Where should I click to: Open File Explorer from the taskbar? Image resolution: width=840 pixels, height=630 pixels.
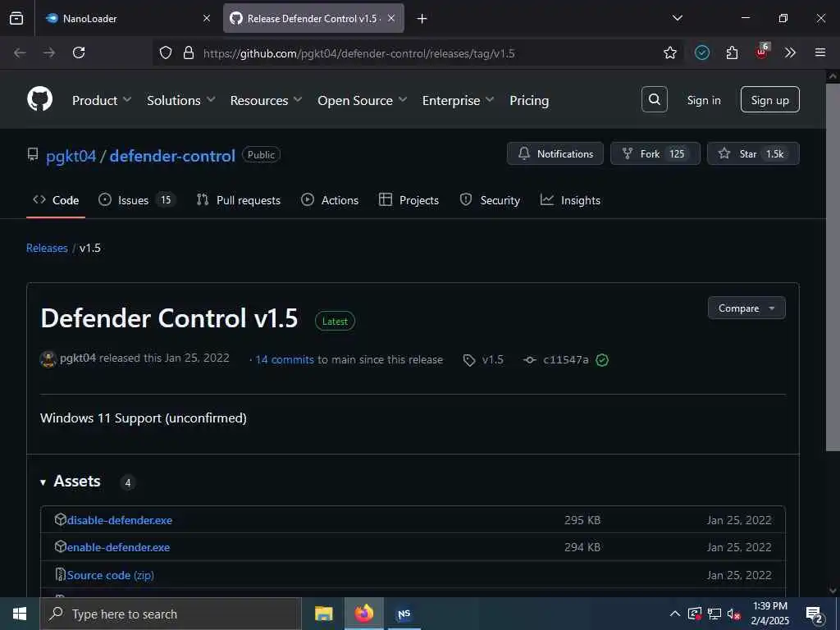323,614
